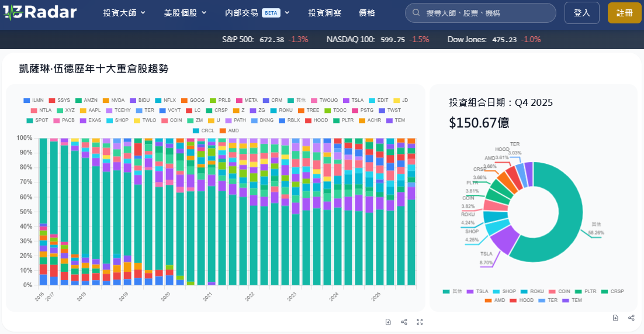Click the NASDAQ 100 ticker quote
The image size is (644, 334).
pos(378,40)
